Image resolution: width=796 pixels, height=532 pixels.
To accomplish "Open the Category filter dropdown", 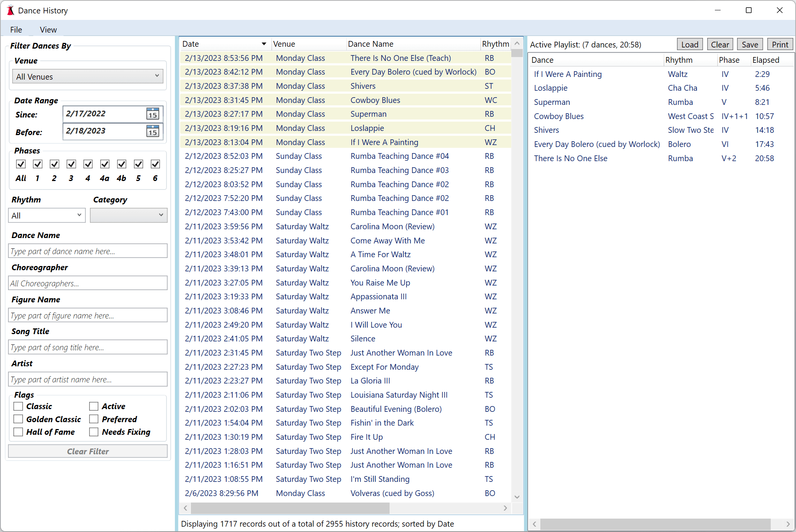I will 129,215.
